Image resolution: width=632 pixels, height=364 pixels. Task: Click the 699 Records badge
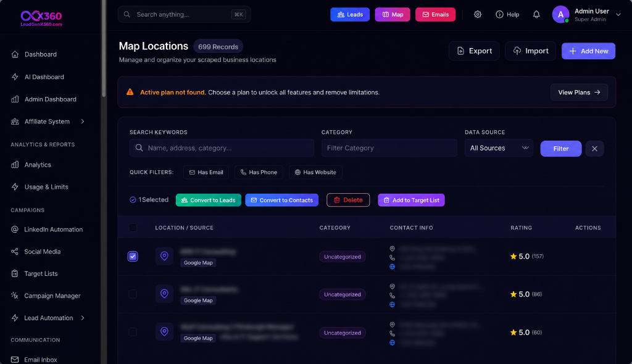pos(218,47)
